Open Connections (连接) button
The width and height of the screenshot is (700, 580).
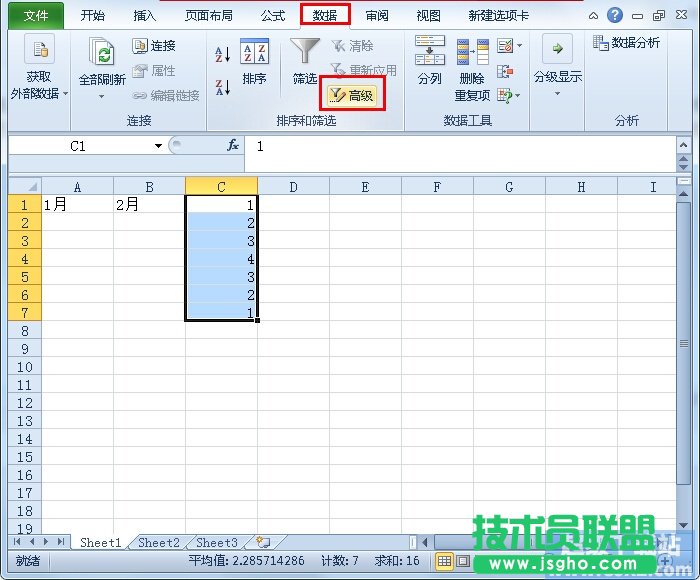tap(154, 46)
